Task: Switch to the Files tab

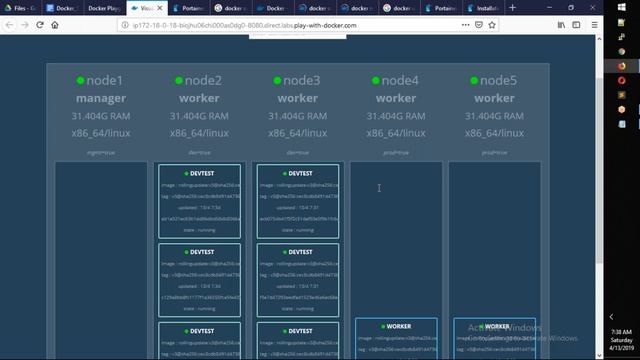Action: (20, 8)
